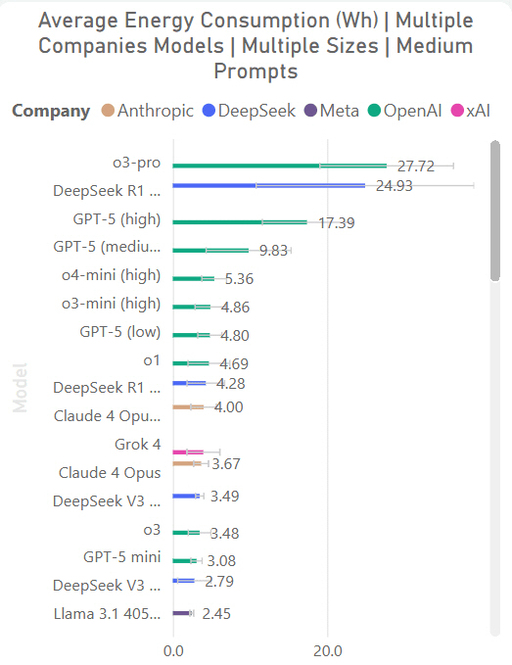Screen dimensions: 512x665
Task: Click the o4-mini (high) axis label
Action: pyautogui.click(x=111, y=276)
